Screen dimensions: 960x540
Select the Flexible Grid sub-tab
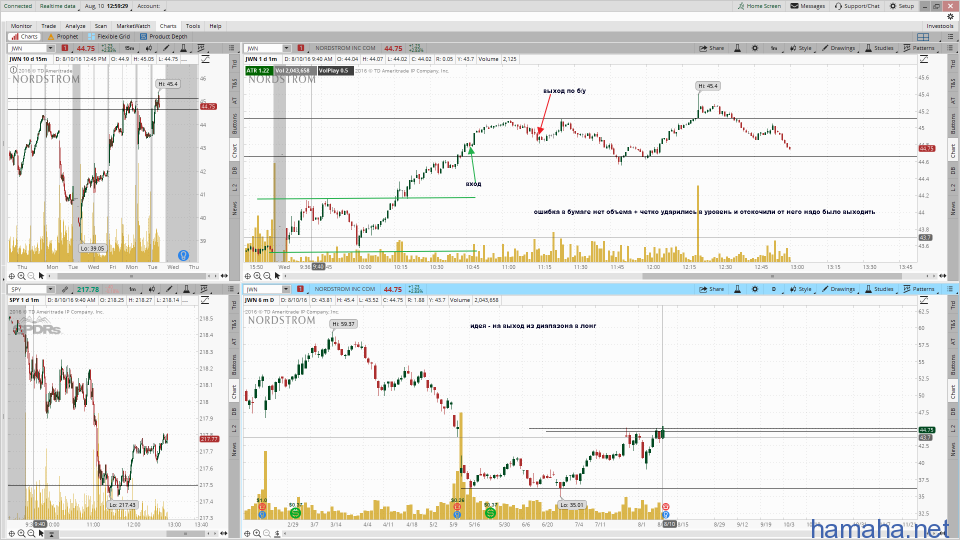tap(109, 37)
